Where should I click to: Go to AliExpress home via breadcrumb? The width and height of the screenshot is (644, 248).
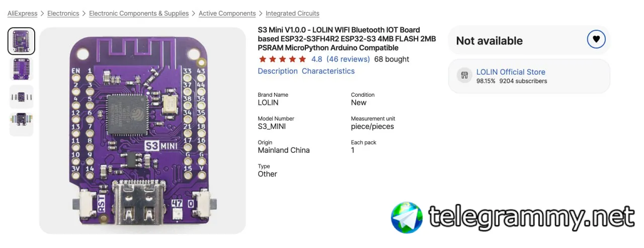click(22, 14)
